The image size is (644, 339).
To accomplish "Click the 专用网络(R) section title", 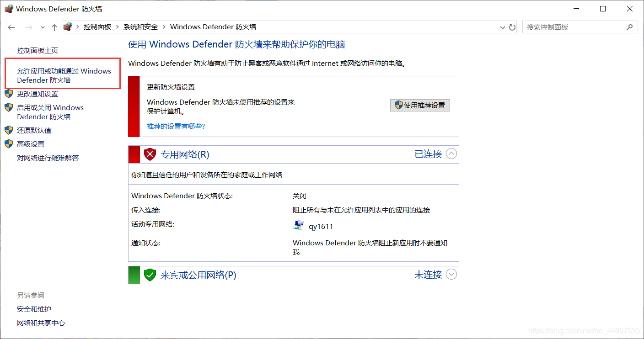I will coord(185,154).
